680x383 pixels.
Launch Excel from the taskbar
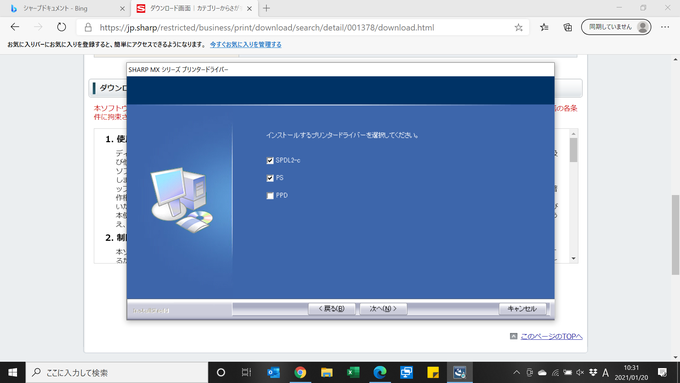(x=353, y=372)
